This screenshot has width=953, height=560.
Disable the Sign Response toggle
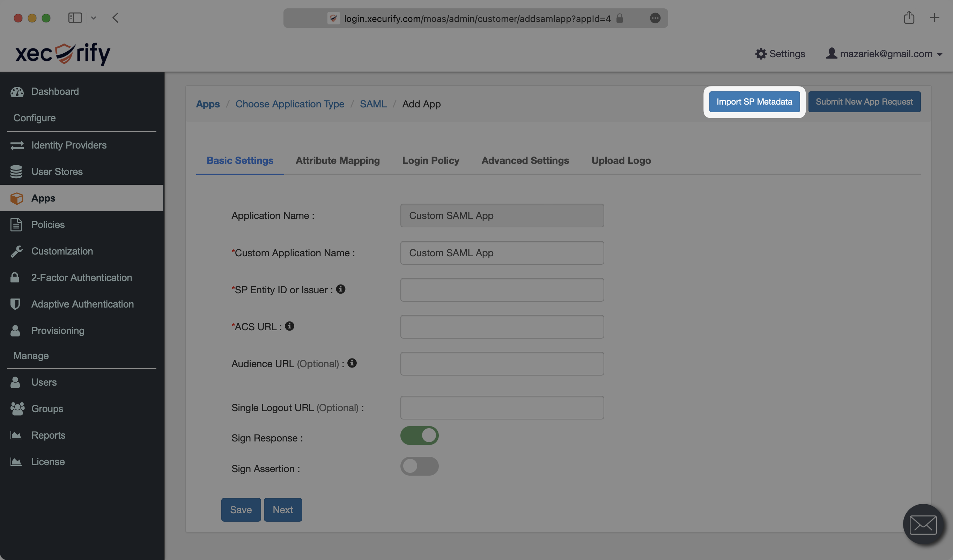pos(419,436)
